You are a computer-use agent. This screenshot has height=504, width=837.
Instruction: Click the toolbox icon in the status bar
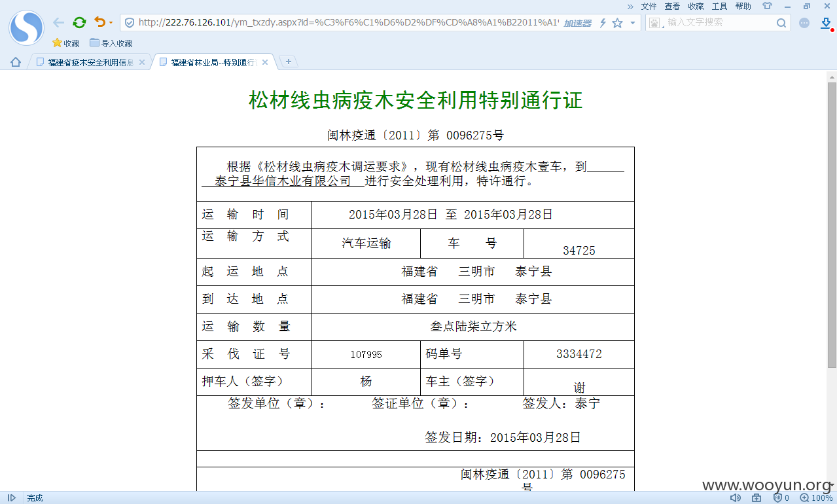(x=757, y=497)
